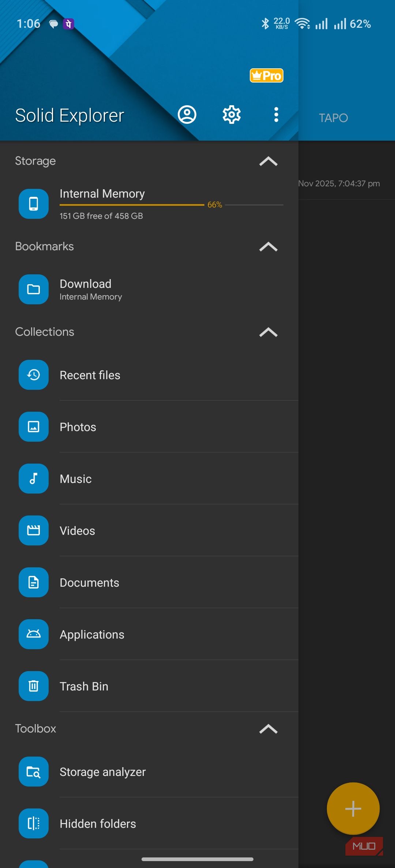This screenshot has width=395, height=868.
Task: Open Trash Bin entry
Action: [149, 686]
